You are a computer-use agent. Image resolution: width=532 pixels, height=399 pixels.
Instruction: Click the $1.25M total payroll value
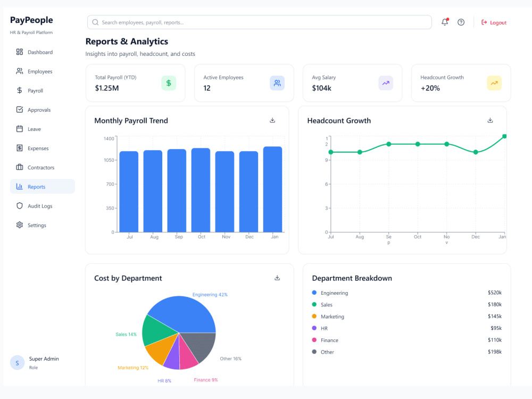pos(107,88)
